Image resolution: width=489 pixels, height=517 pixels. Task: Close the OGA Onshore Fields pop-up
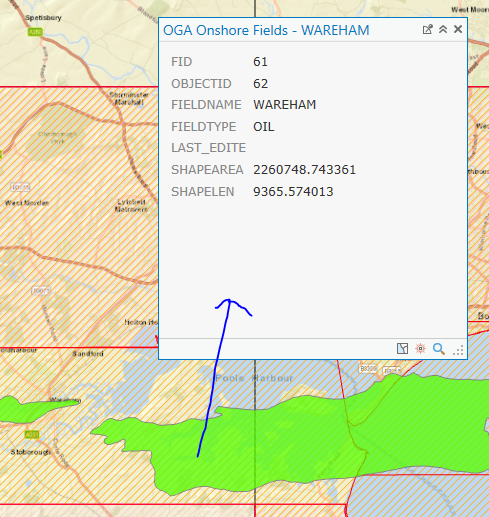(x=458, y=29)
